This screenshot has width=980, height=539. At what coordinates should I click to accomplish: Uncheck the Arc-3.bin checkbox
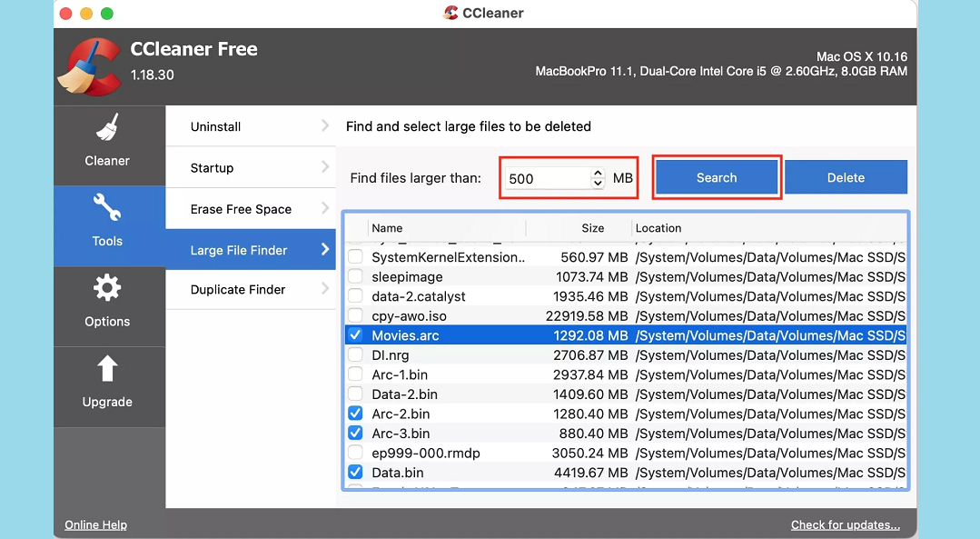355,434
